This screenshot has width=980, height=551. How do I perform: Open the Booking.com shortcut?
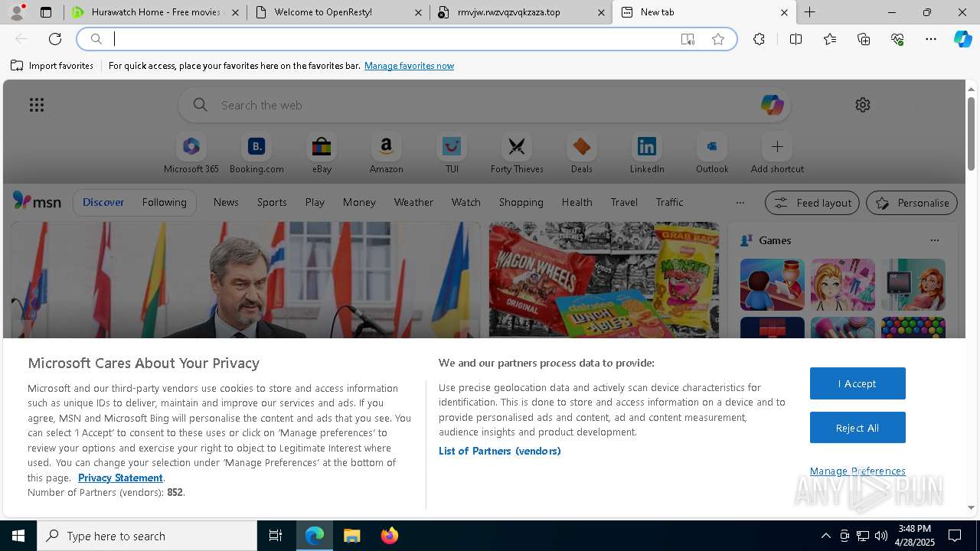(256, 153)
